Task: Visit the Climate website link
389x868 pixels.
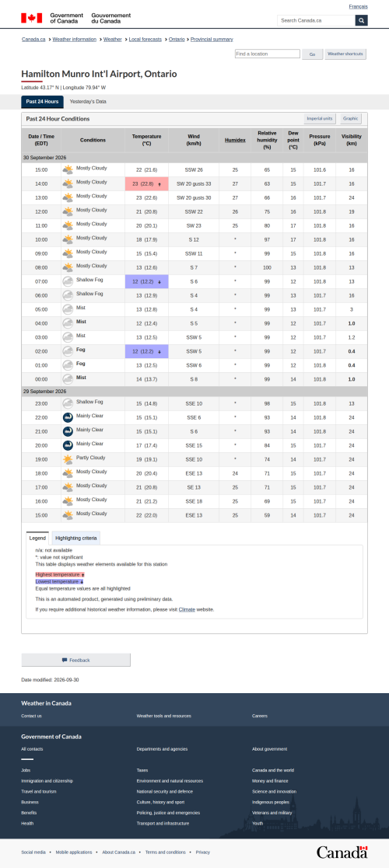Action: coord(187,609)
